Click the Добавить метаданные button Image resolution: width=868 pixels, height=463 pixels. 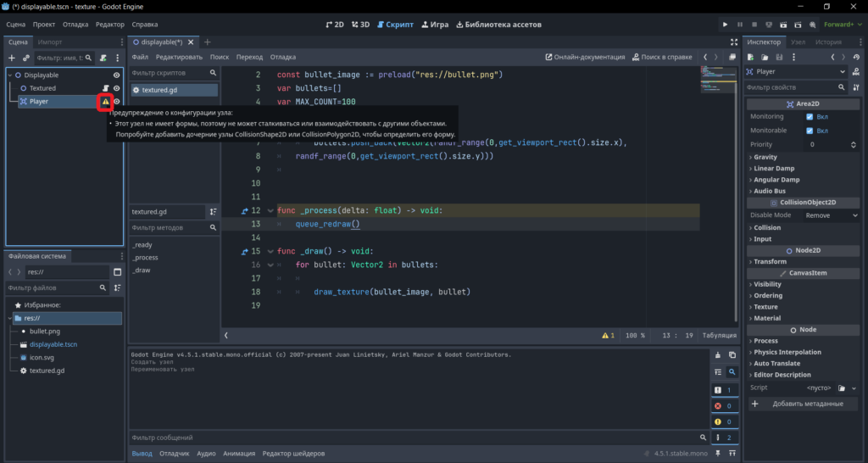tap(804, 404)
